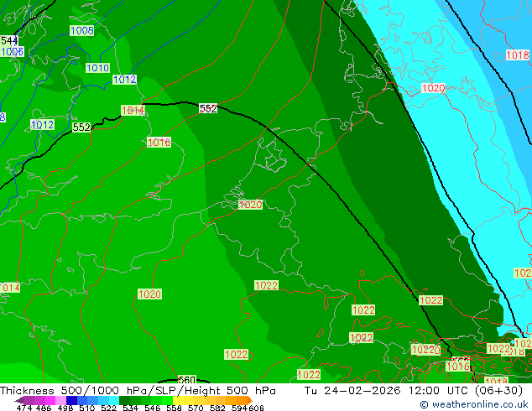532x411 pixels.
Task: Click the dark blue swatch in the thickness legend
Action: coord(71,400)
